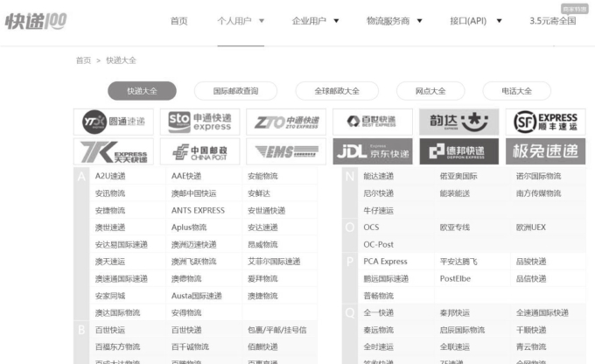Open the 德邦快递 Deppon Express logo

click(x=458, y=151)
